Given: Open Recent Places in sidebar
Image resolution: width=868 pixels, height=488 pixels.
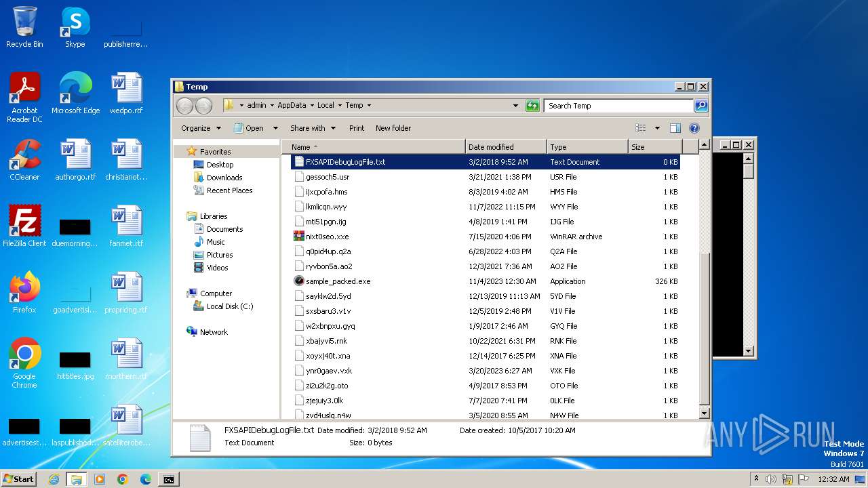Looking at the screenshot, I should [229, 190].
